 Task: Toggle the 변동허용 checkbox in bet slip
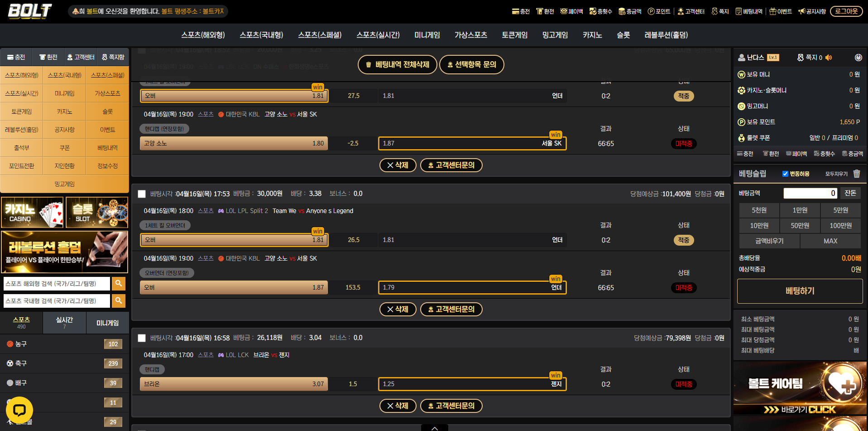(785, 174)
